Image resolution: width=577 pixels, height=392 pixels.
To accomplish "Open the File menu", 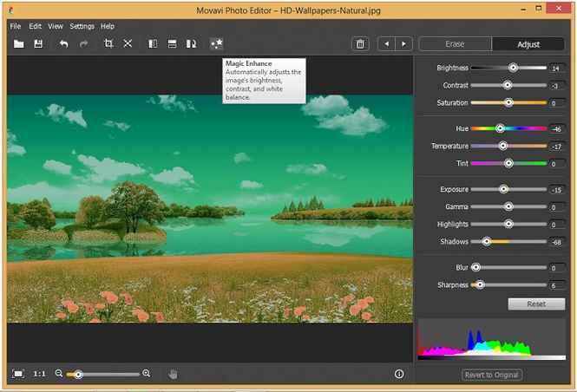I will tap(16, 26).
